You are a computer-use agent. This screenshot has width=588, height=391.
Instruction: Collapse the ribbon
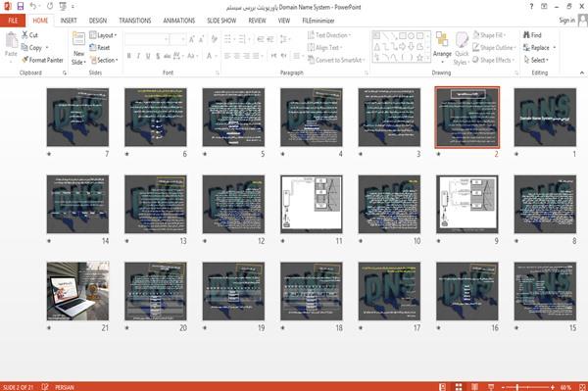point(582,73)
